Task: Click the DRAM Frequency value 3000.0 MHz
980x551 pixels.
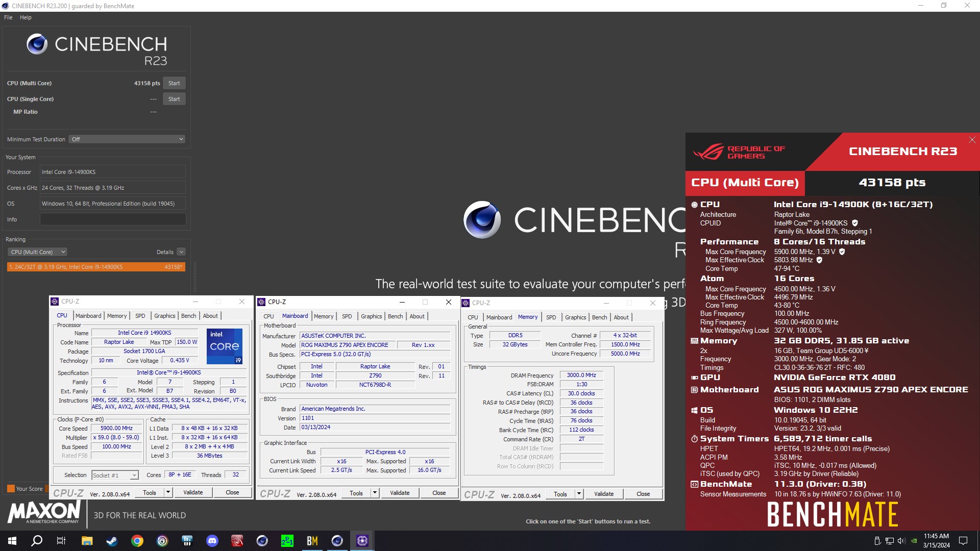Action: click(581, 375)
